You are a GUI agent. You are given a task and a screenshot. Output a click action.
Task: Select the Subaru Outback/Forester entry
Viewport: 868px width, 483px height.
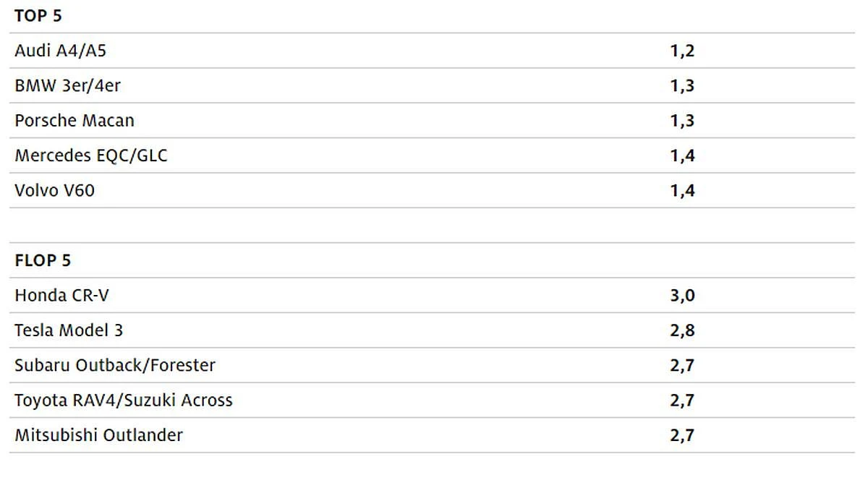click(x=115, y=365)
